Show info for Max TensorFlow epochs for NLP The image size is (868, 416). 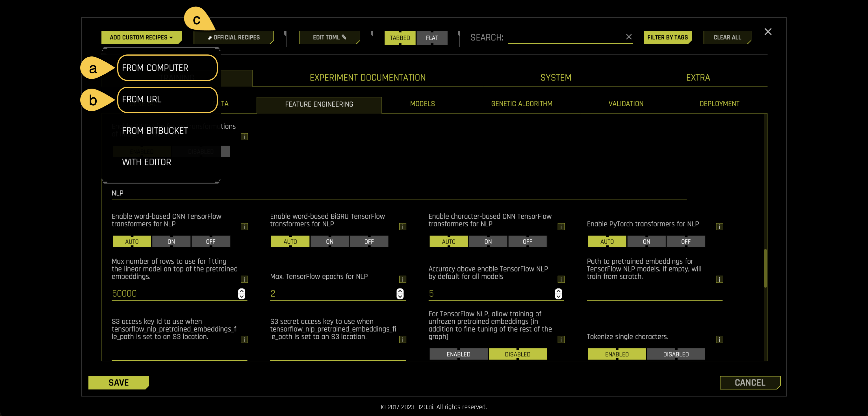click(x=403, y=279)
